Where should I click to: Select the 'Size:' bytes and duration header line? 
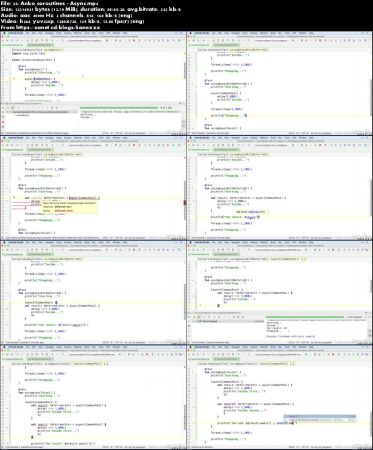point(91,9)
